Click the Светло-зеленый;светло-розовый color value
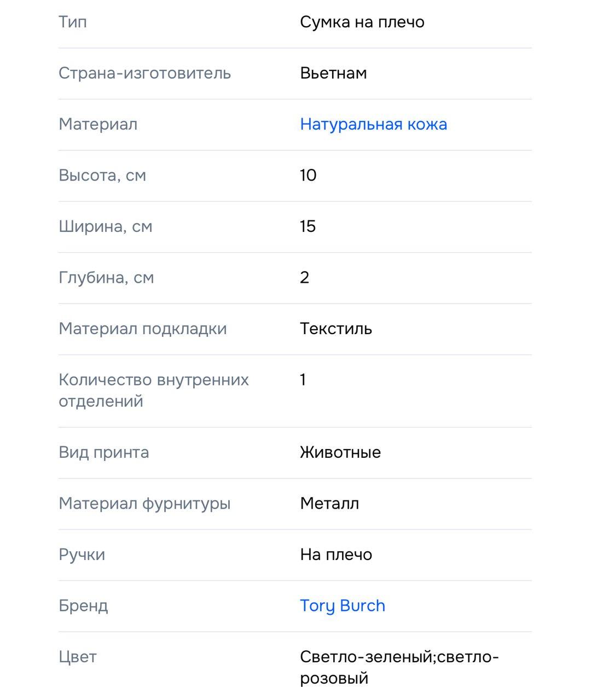Screen dimensions: 591x700 [399, 667]
